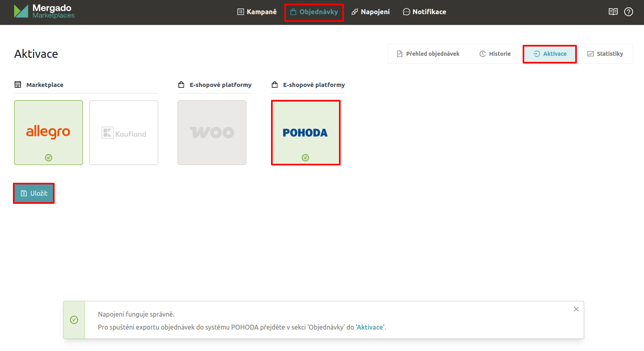Open the Kampaně menu

pos(257,12)
